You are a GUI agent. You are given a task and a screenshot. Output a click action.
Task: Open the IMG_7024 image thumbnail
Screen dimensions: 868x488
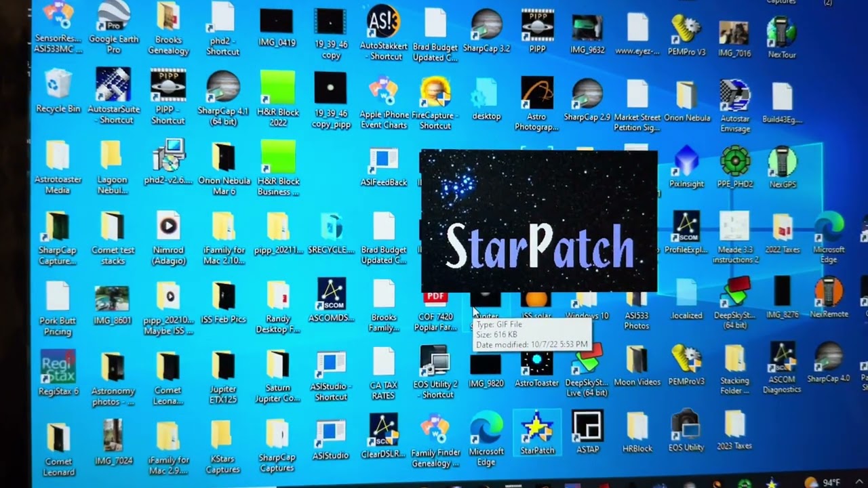(113, 442)
